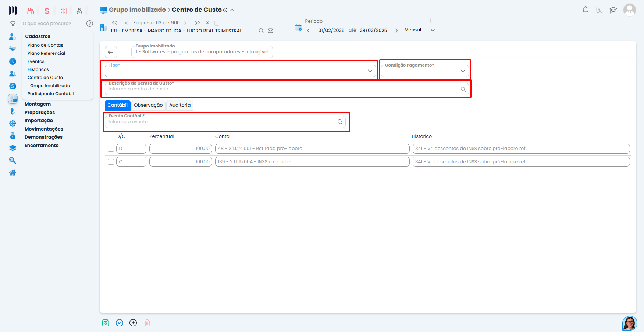Click the graduation cap icon
Image resolution: width=644 pixels, height=332 pixels.
[613, 10]
